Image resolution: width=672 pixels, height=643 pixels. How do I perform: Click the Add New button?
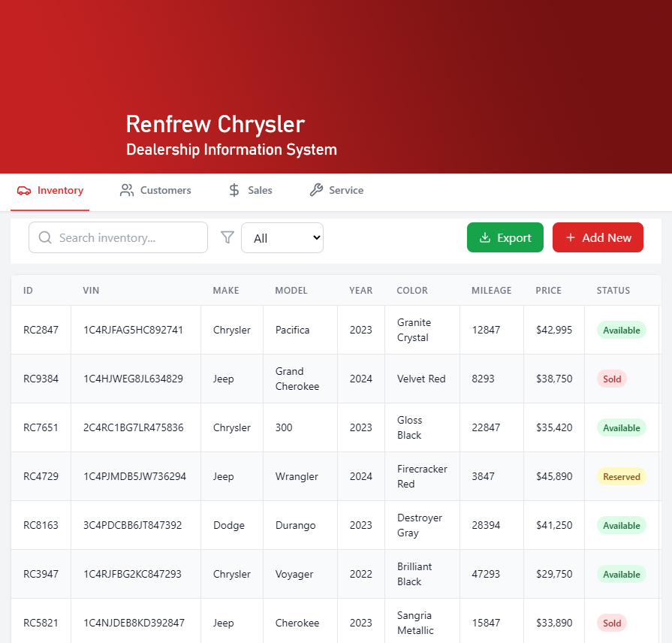coord(598,237)
